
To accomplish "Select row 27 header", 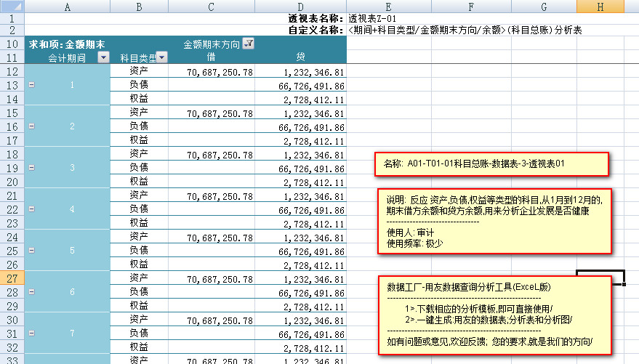I will pos(12,278).
